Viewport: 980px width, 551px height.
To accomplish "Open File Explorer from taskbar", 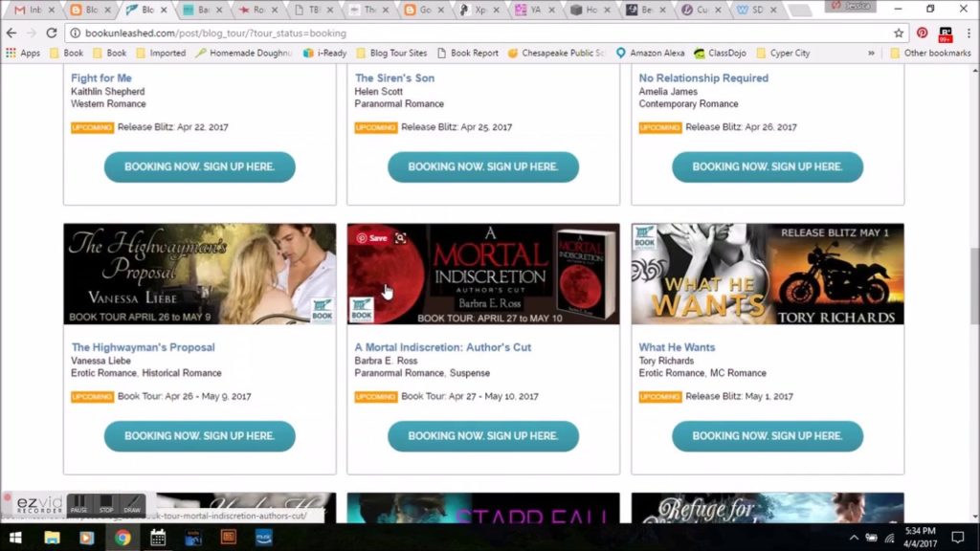I will click(x=52, y=538).
